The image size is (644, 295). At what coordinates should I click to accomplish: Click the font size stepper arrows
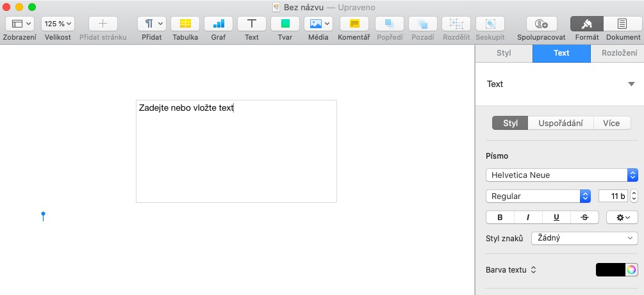tap(634, 196)
